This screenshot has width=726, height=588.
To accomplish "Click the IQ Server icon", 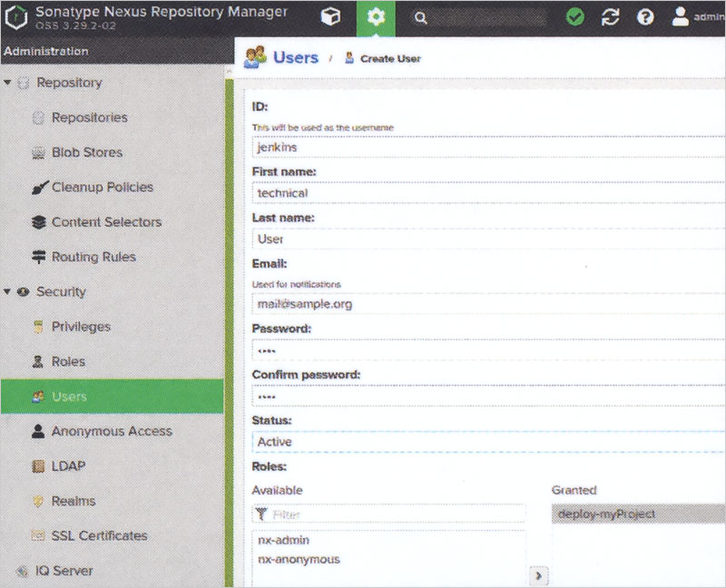I will pos(22,571).
